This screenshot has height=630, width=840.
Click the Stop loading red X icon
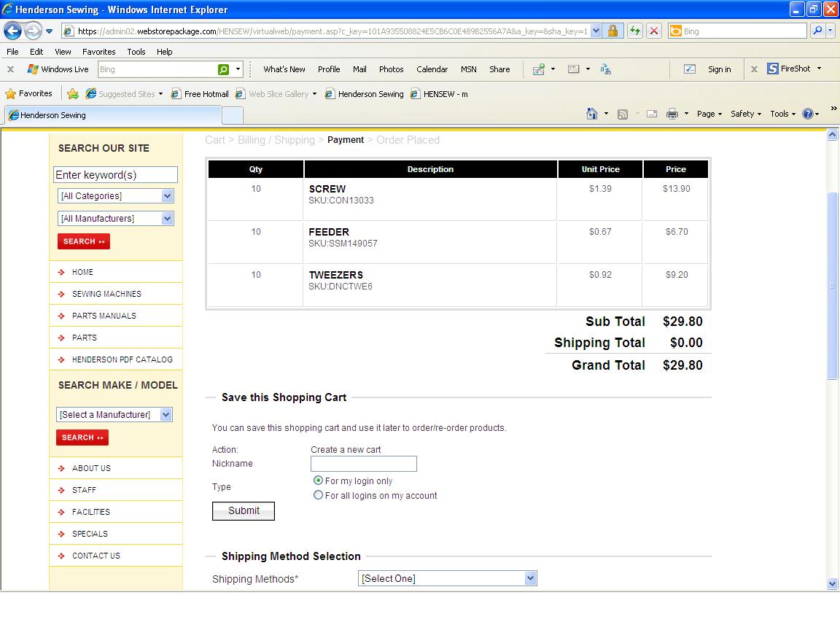pos(654,31)
